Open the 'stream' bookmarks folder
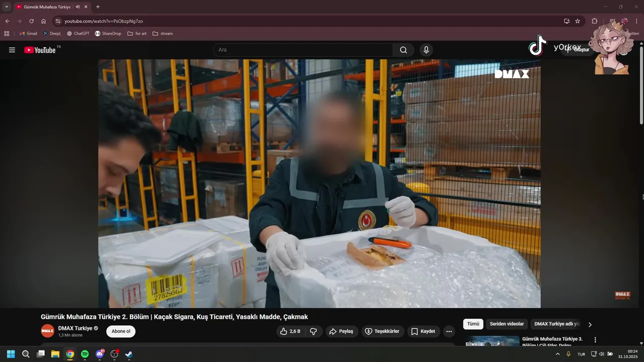 click(x=163, y=34)
